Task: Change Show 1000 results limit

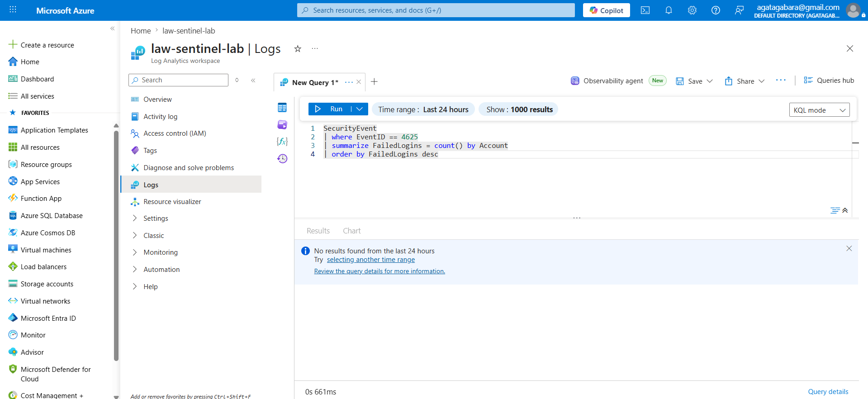Action: point(519,109)
